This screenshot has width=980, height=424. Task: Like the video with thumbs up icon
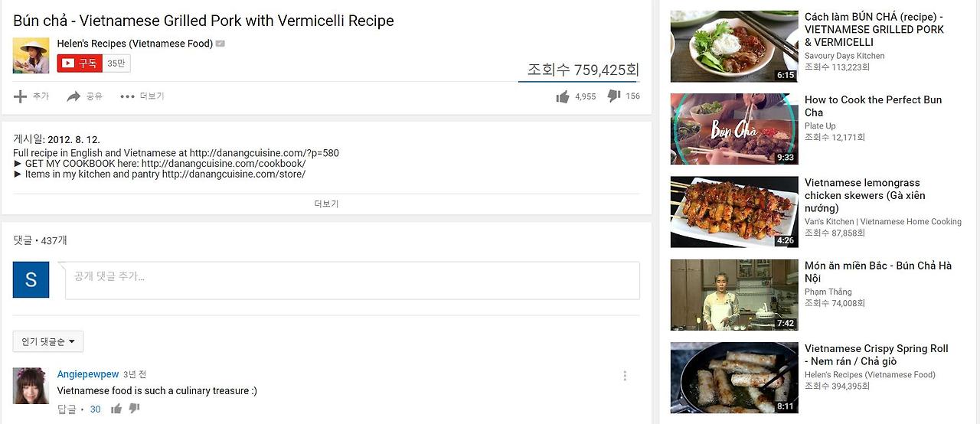(563, 96)
